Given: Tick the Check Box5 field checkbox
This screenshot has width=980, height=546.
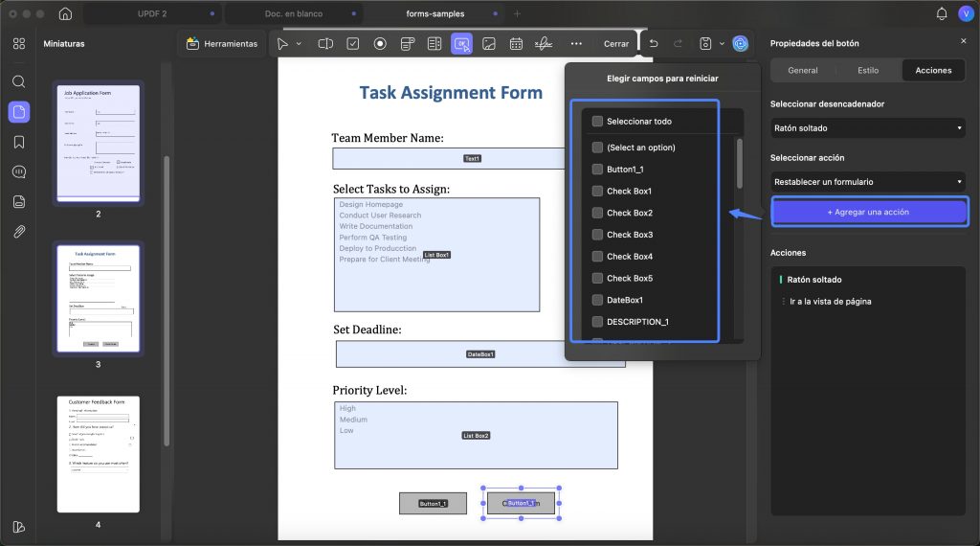Looking at the screenshot, I should [x=597, y=279].
